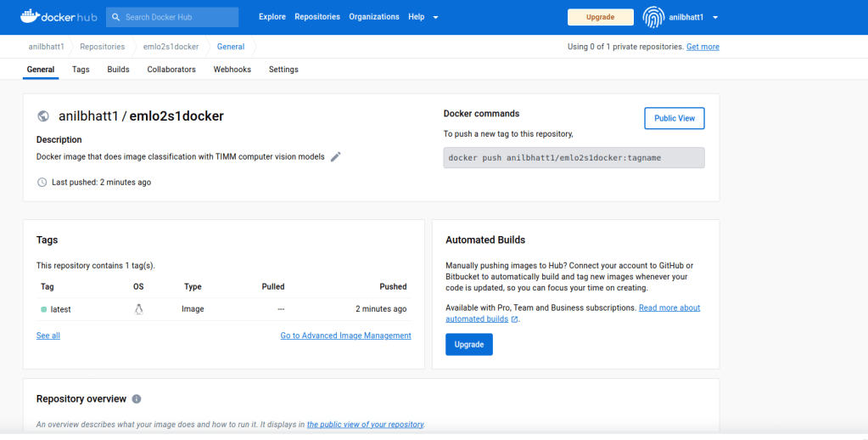868x440 pixels.
Task: Click the Get more private repositories link
Action: [703, 47]
